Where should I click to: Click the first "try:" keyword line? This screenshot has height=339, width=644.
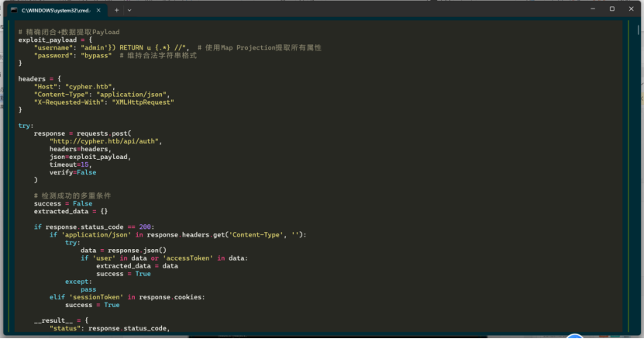coord(26,126)
